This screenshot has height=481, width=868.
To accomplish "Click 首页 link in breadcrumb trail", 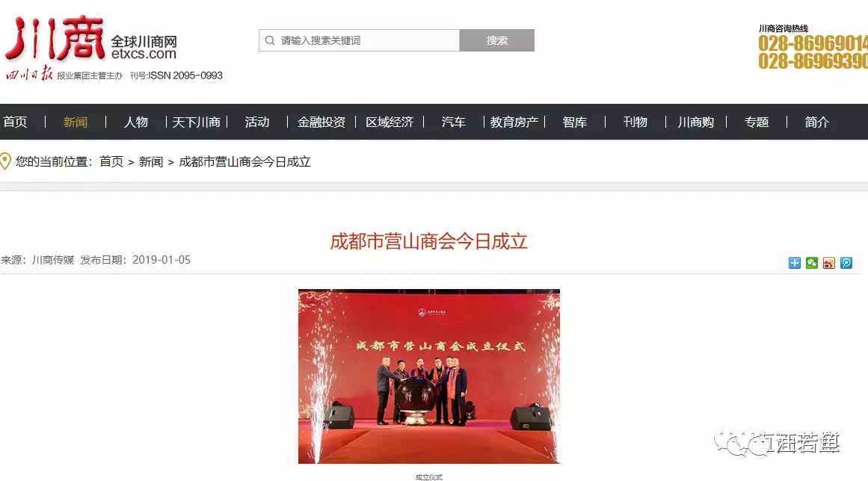I will [x=111, y=162].
